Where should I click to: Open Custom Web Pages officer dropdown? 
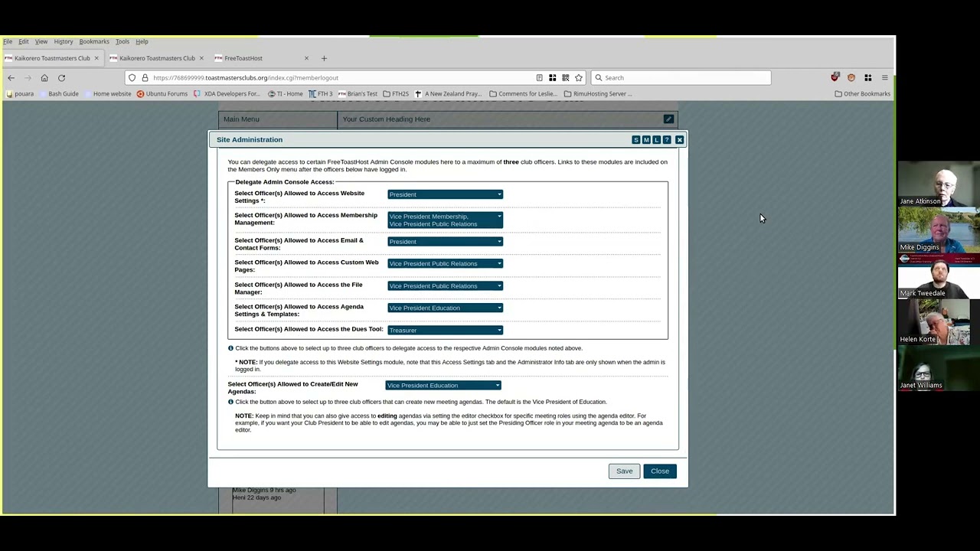click(x=445, y=264)
